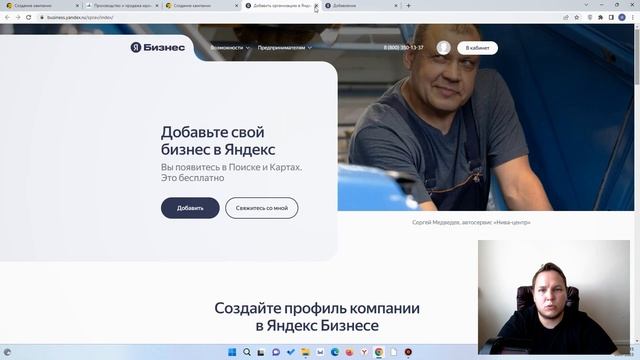Toggle the browser side panel icon
This screenshot has width=640, height=360.
611,18
